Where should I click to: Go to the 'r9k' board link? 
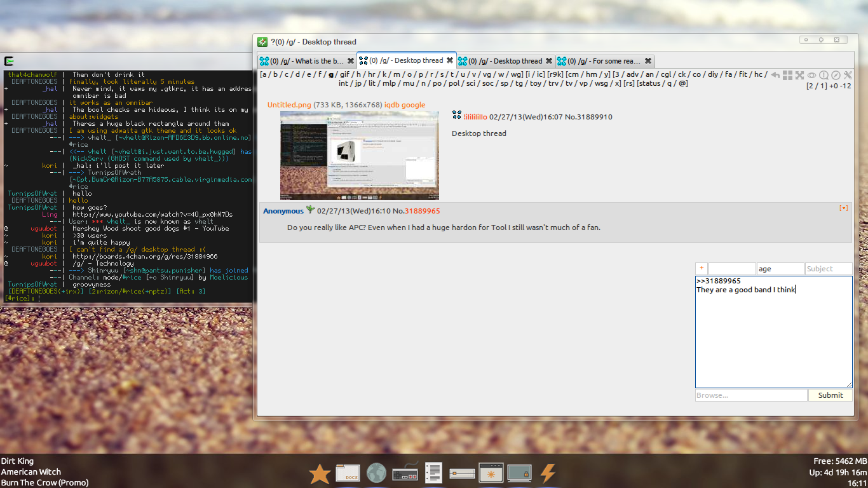coord(555,74)
